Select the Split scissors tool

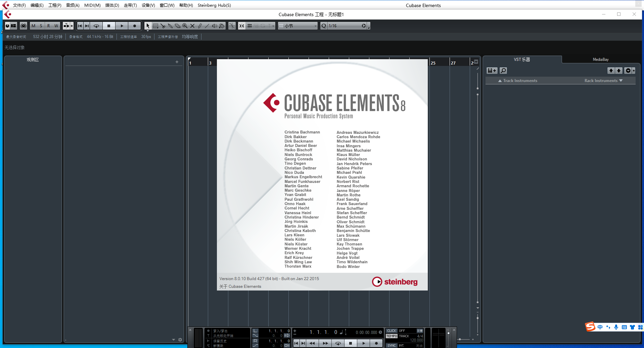[x=163, y=26]
